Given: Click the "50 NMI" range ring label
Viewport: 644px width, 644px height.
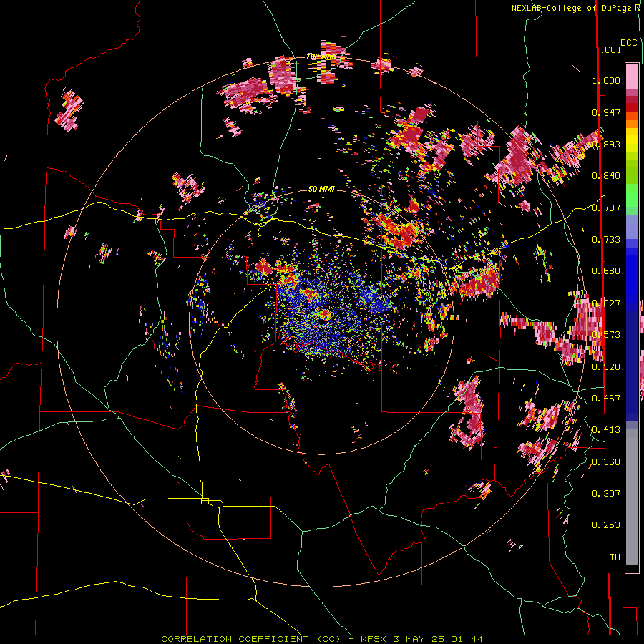Looking at the screenshot, I should 321,190.
